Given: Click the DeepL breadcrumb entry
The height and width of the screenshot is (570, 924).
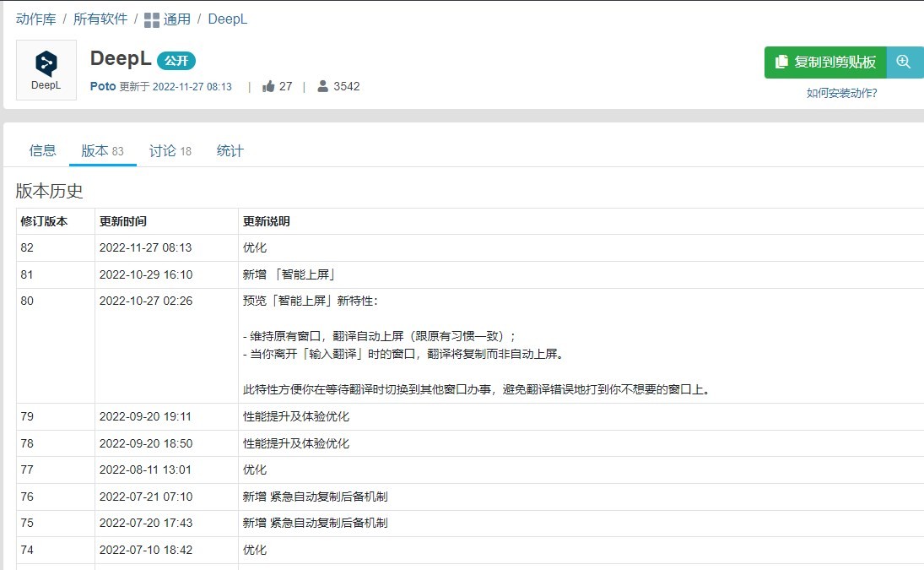Looking at the screenshot, I should click(228, 19).
